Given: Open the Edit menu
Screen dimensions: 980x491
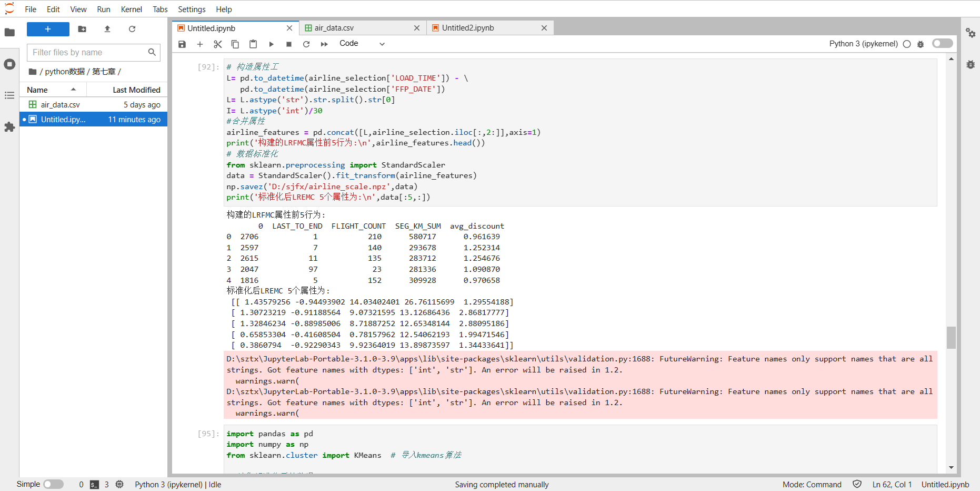Looking at the screenshot, I should click(53, 9).
